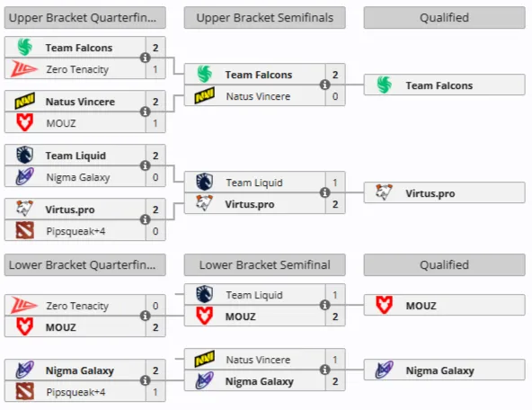Open info icon for Natus Vincere vs MOUZ quarterfinal
Image resolution: width=532 pixels, height=410 pixels.
pos(146,111)
